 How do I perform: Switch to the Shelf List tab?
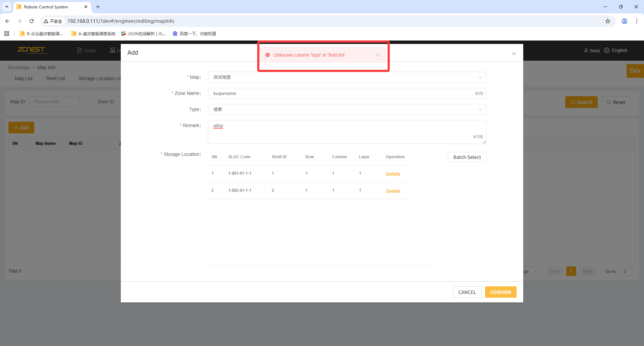pyautogui.click(x=55, y=78)
